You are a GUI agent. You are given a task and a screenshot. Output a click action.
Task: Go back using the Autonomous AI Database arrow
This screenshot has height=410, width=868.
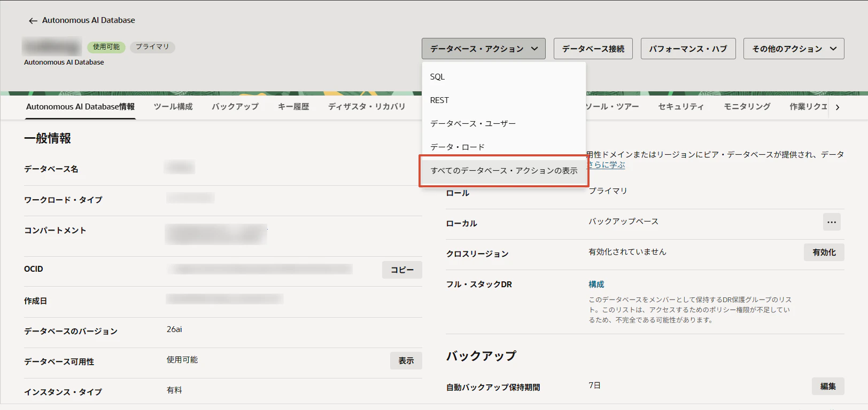(x=33, y=21)
